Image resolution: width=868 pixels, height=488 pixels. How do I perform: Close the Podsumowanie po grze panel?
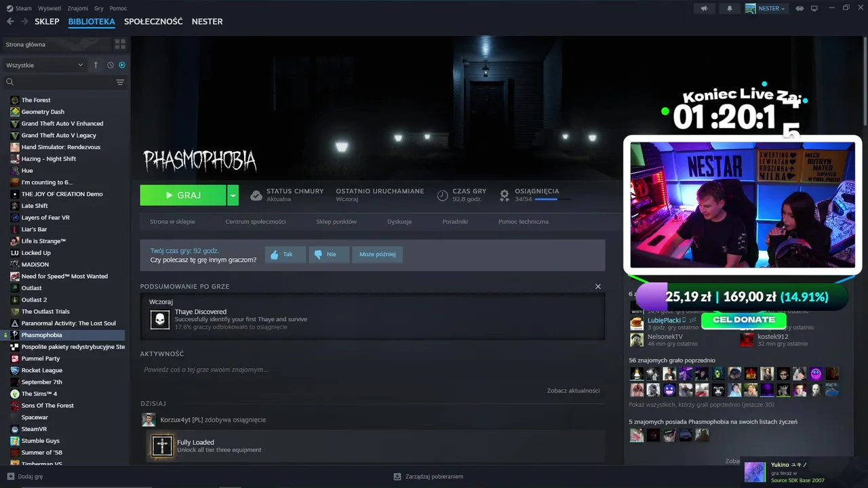click(x=598, y=287)
